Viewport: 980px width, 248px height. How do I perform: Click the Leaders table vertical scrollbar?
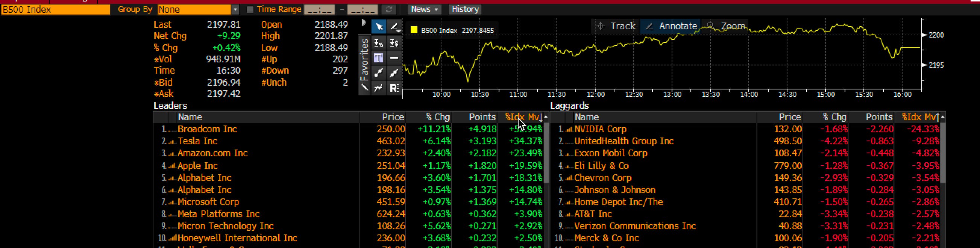click(546, 152)
